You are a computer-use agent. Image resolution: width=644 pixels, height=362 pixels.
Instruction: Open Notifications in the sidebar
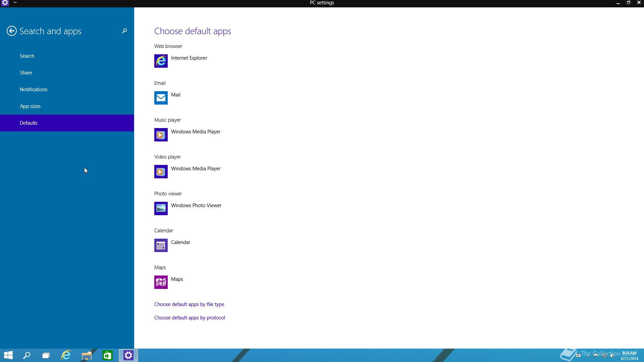[67, 89]
